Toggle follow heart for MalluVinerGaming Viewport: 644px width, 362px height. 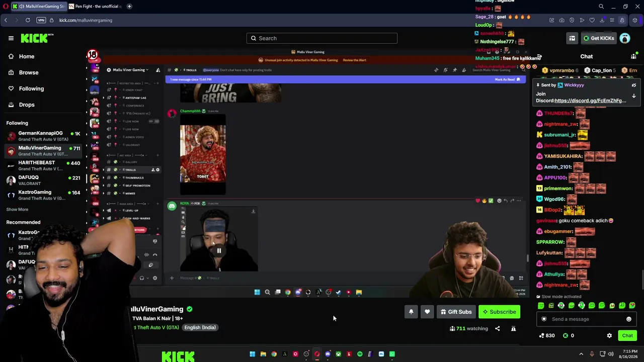tap(427, 312)
